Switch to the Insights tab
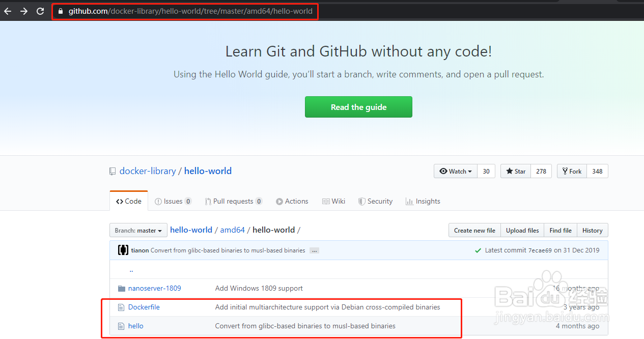 coord(423,201)
